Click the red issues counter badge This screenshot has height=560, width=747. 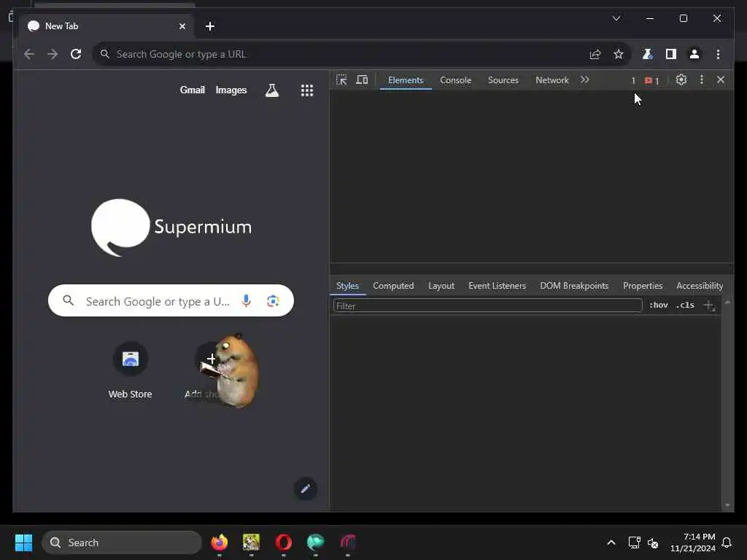651,80
